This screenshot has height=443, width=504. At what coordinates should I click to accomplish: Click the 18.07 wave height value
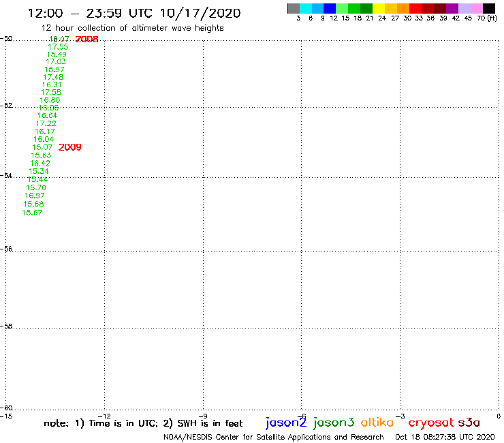click(x=59, y=39)
